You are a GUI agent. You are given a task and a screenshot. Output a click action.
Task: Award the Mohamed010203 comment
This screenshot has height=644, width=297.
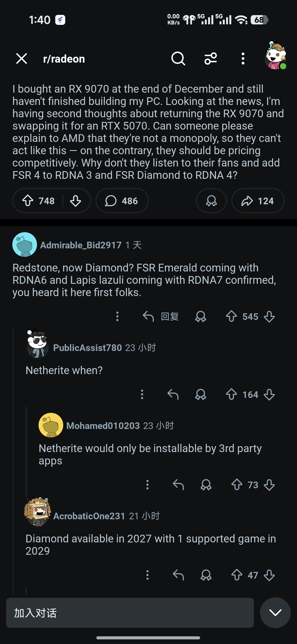pyautogui.click(x=206, y=485)
